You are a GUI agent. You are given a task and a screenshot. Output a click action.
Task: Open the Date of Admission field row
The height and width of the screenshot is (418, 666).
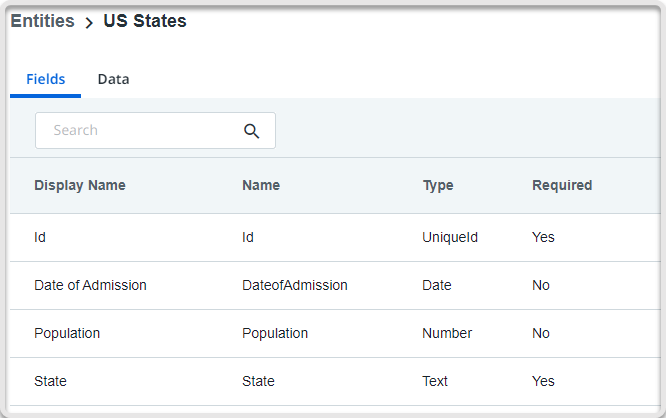90,285
